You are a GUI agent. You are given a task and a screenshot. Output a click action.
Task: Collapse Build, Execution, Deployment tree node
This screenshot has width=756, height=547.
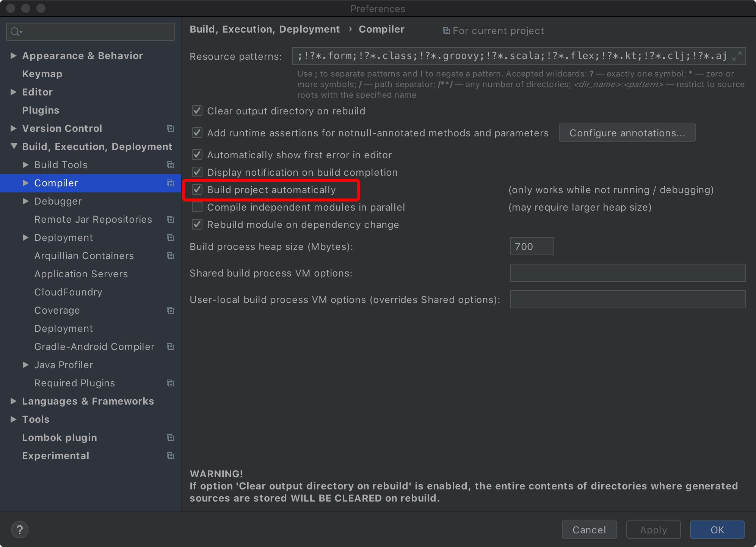[14, 146]
